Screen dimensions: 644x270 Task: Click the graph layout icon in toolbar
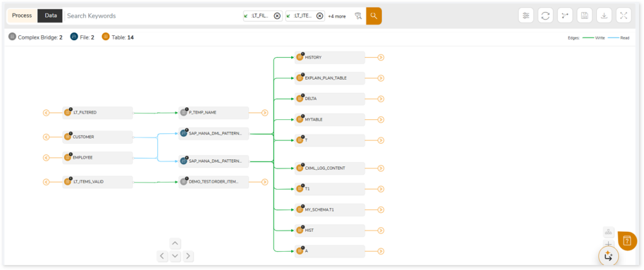[x=565, y=16]
